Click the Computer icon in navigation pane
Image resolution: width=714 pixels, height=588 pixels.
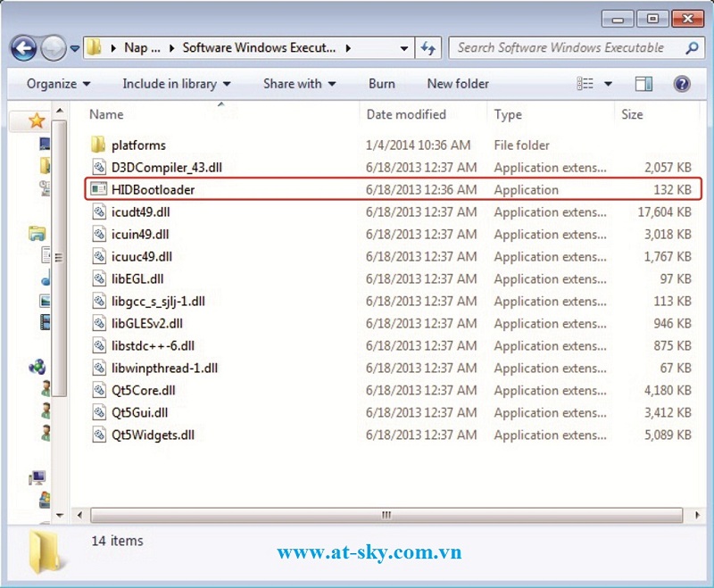(x=37, y=477)
